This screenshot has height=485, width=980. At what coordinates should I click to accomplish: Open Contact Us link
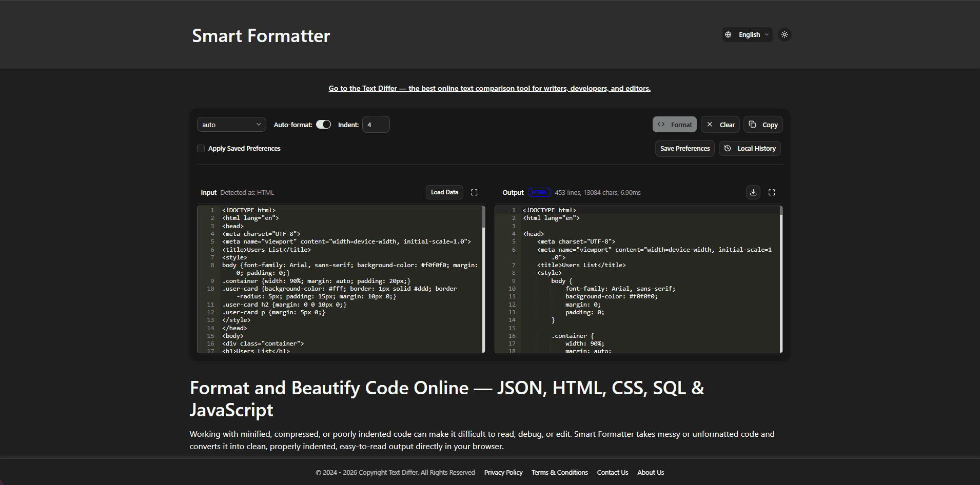coord(613,473)
